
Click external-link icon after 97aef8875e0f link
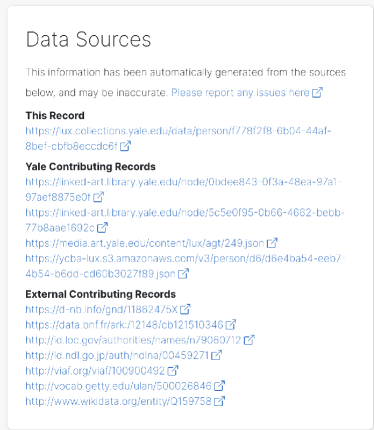pyautogui.click(x=98, y=197)
